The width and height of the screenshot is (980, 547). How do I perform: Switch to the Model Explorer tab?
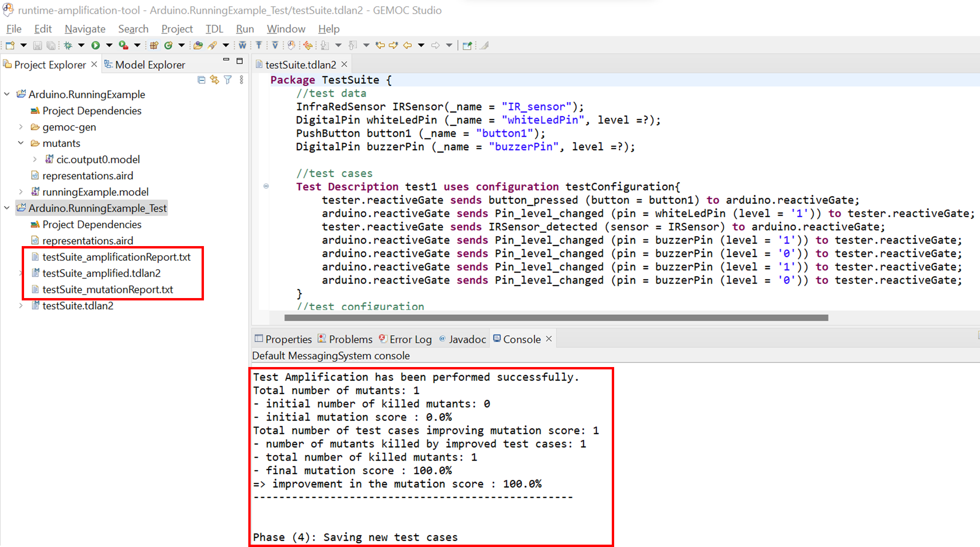click(x=144, y=65)
